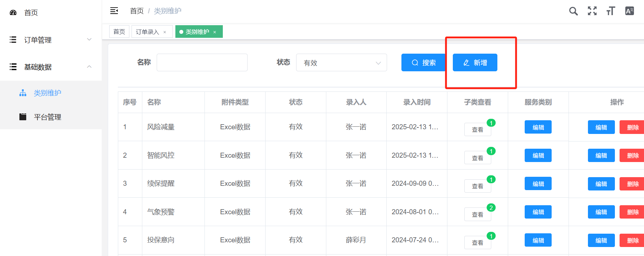View subcategories of 智能风控 via 查看
644x256 pixels.
[478, 158]
